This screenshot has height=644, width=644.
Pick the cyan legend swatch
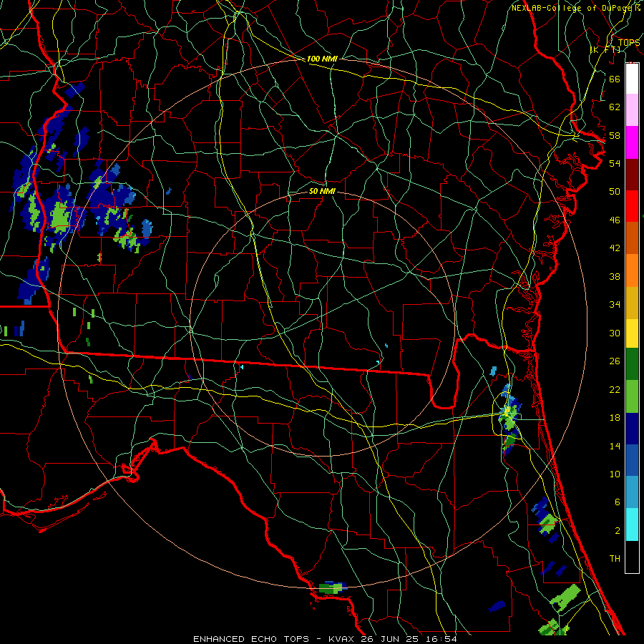pos(632,525)
